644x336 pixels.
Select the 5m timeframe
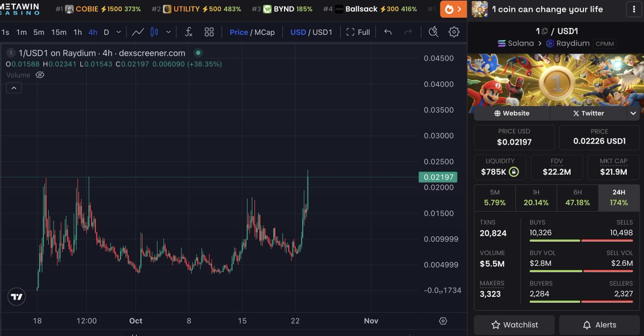point(39,32)
